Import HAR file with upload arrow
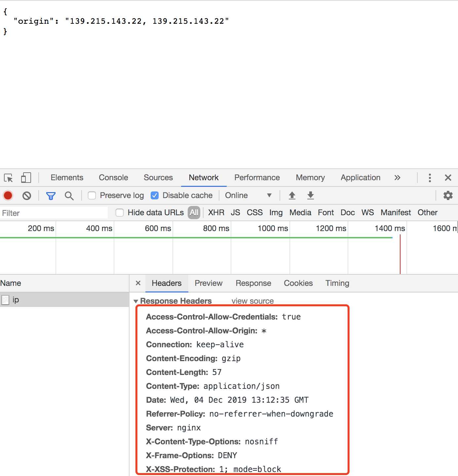The width and height of the screenshot is (458, 476). point(292,195)
